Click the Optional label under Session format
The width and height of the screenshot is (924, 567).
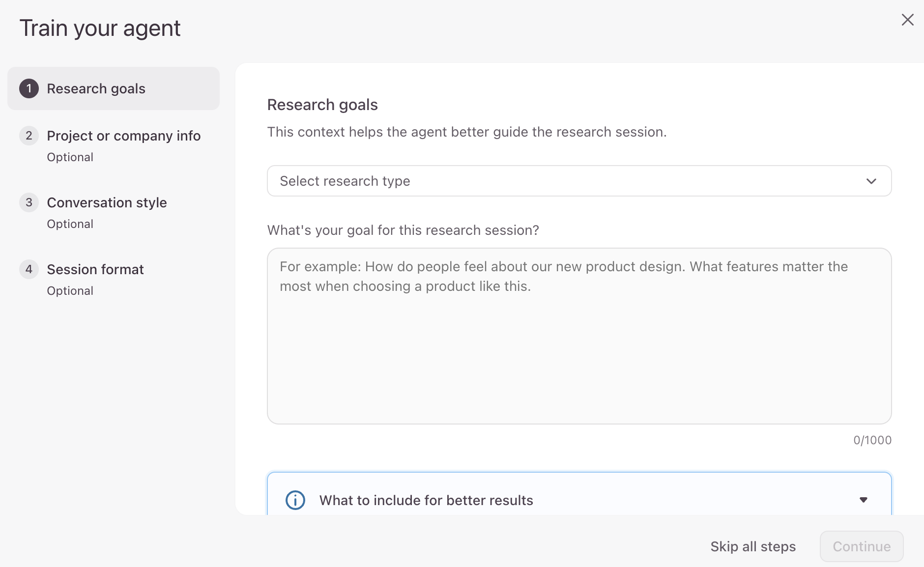point(70,291)
